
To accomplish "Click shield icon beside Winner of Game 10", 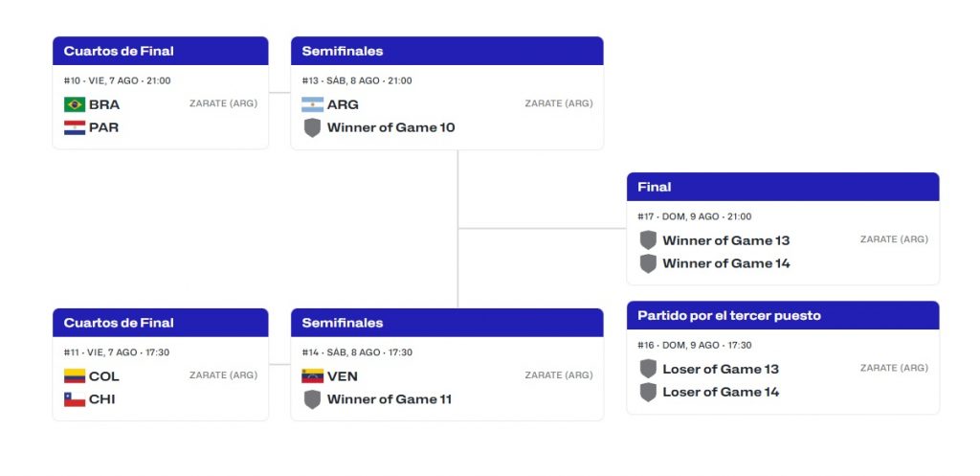I will coord(313,127).
